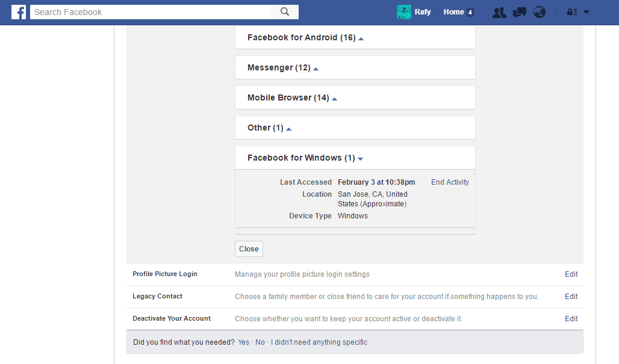
Task: Open the Messages icon in the top bar
Action: coord(519,11)
